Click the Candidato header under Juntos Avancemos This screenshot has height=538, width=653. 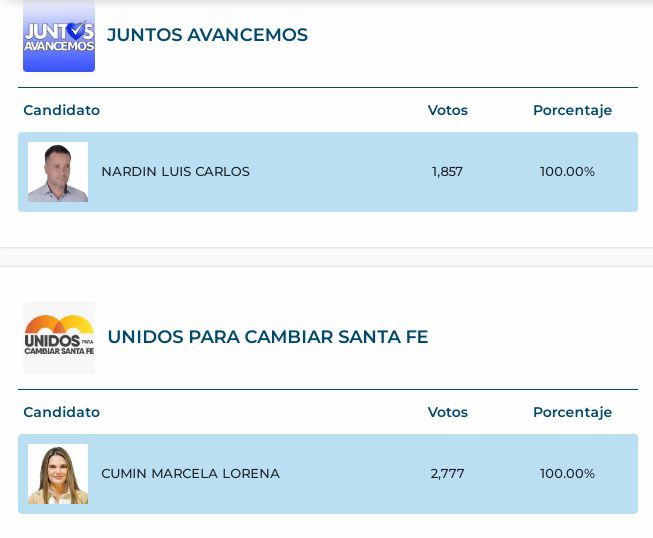(62, 110)
